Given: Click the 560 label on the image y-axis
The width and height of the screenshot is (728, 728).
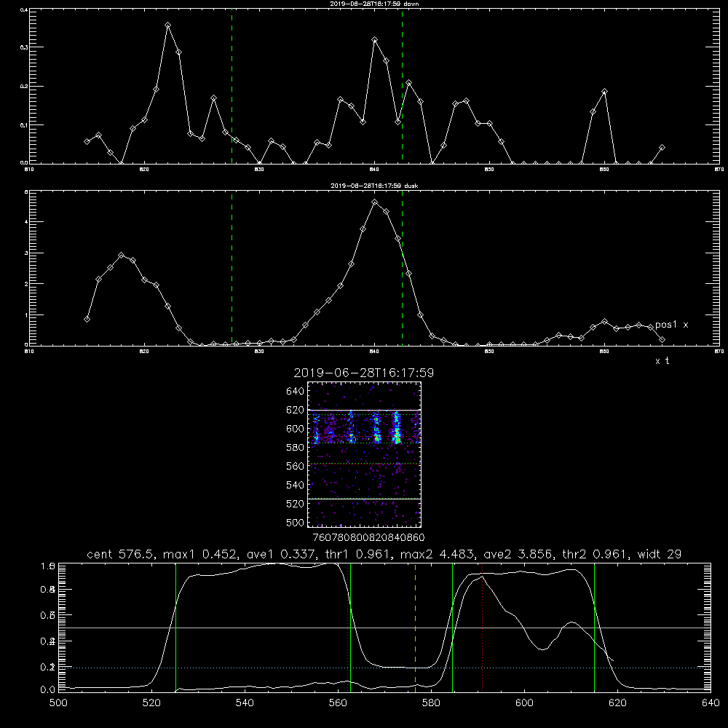Looking at the screenshot, I should (x=296, y=466).
